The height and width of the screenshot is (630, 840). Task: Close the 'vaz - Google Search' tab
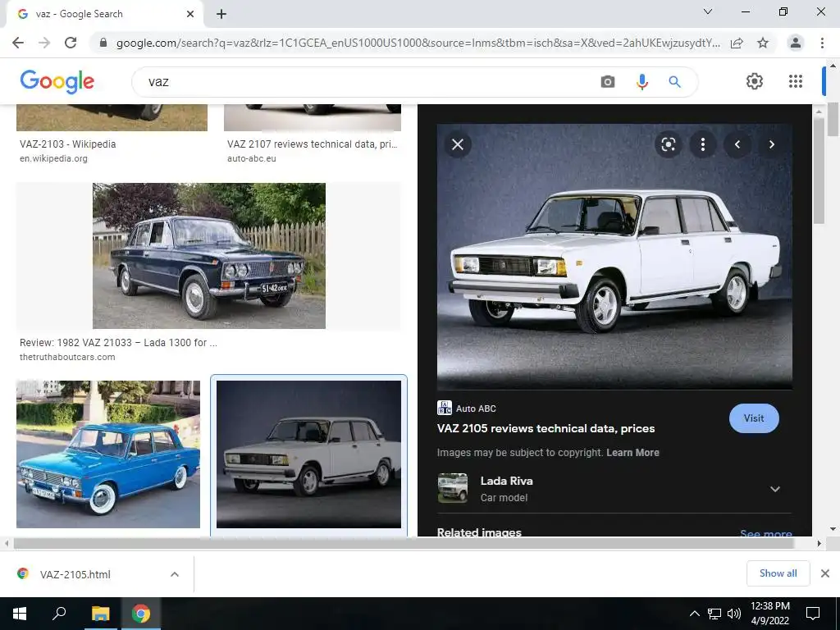(x=190, y=14)
